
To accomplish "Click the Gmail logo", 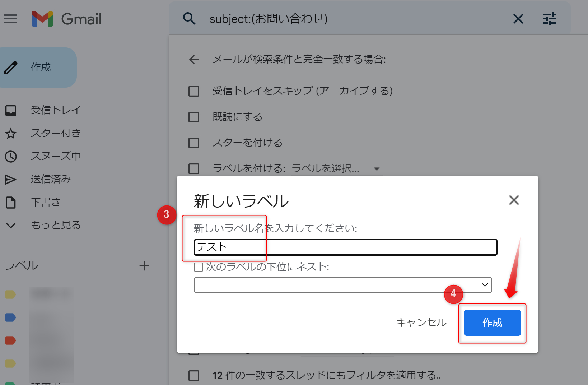I will [67, 19].
